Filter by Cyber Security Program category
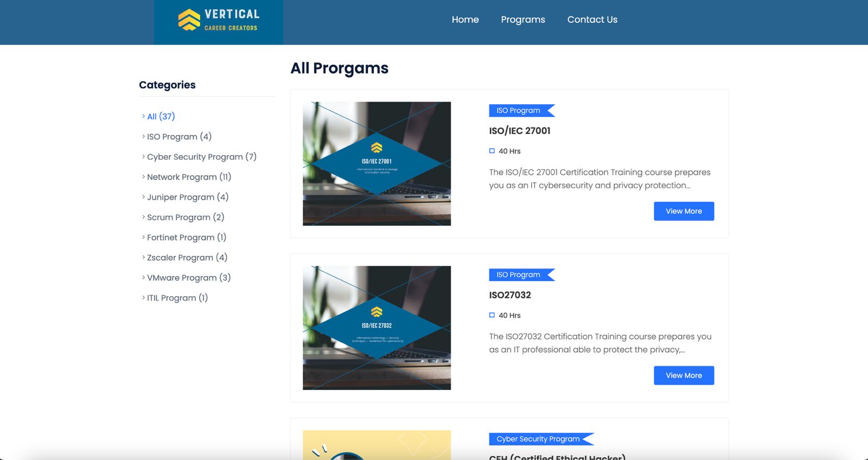 [x=201, y=157]
